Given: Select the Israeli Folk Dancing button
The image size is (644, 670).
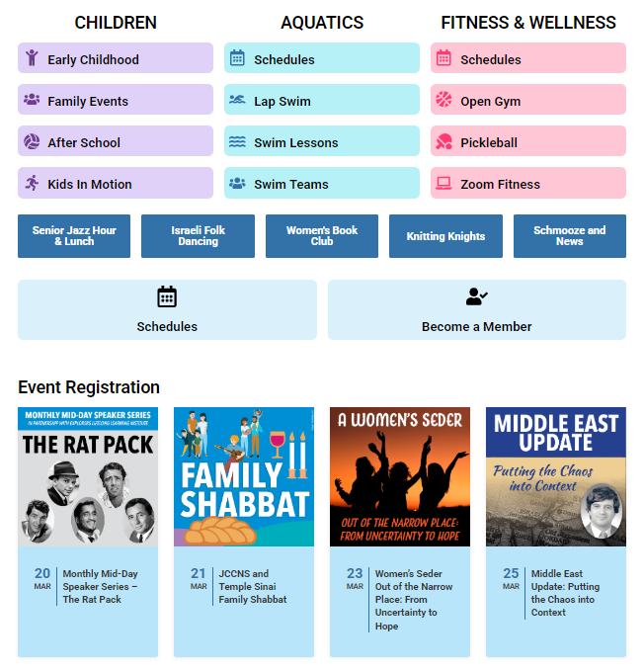Looking at the screenshot, I should pyautogui.click(x=198, y=236).
